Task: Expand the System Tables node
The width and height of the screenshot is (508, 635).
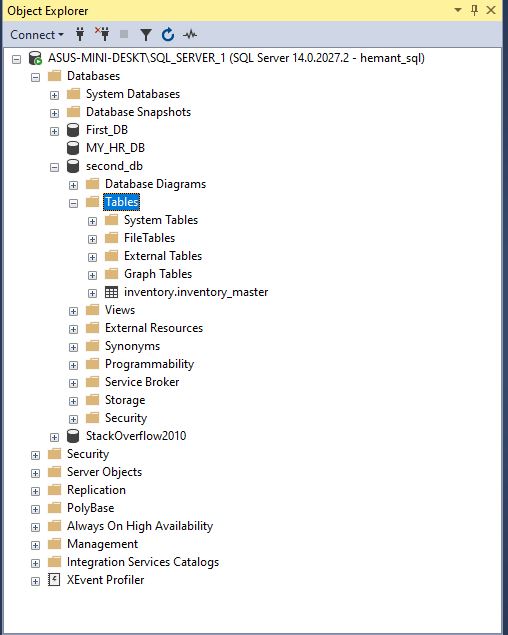Action: [92, 222]
